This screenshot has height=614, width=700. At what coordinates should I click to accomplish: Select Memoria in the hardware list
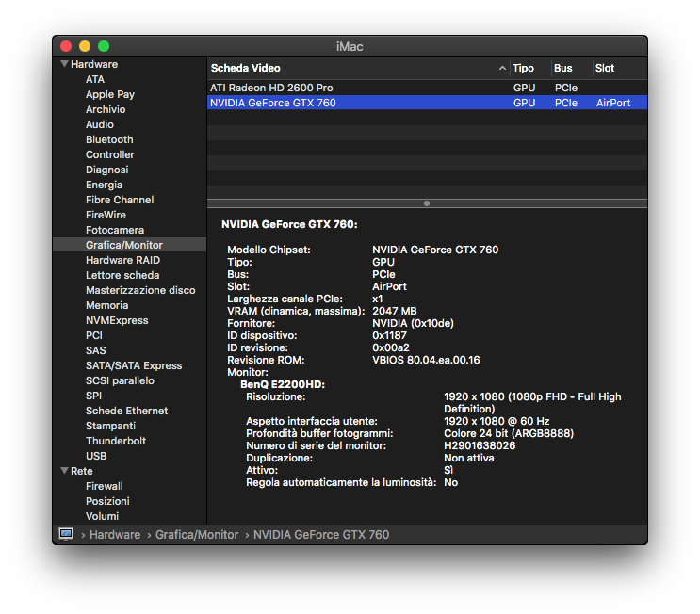click(x=106, y=305)
